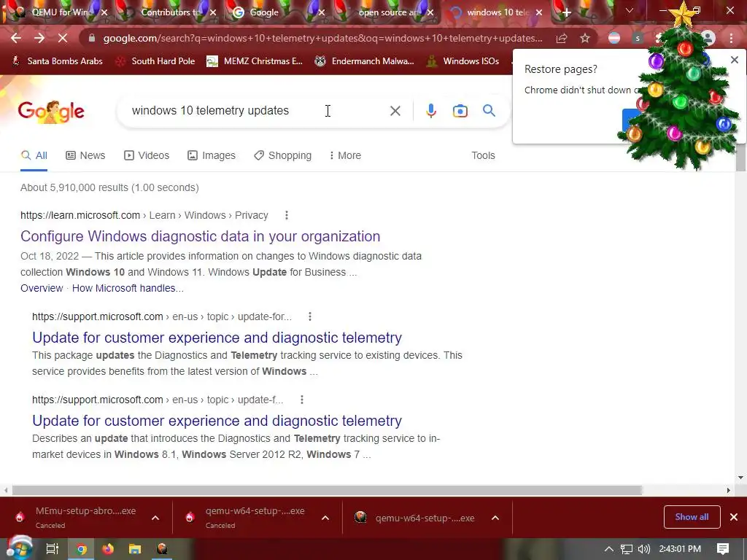Clear the search box text
The width and height of the screenshot is (747, 560).
[395, 111]
